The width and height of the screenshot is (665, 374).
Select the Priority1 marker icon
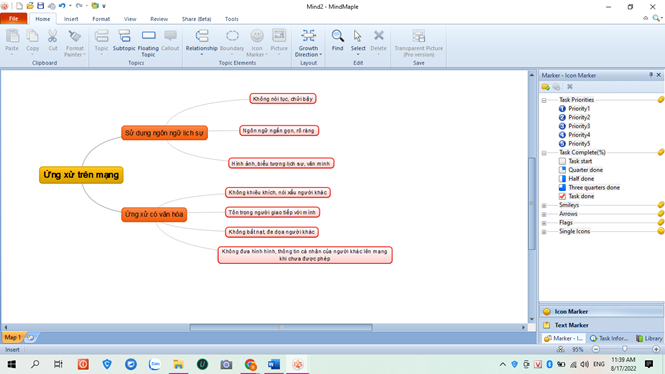tap(562, 109)
